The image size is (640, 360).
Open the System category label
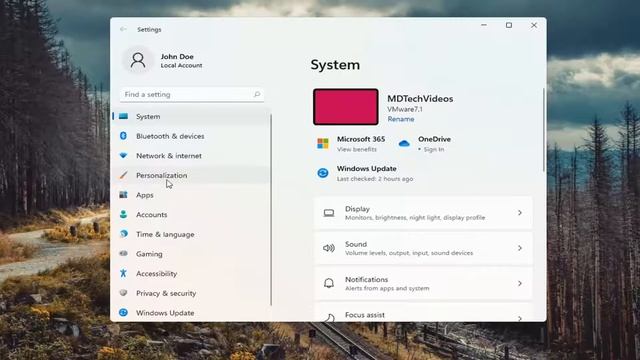148,116
